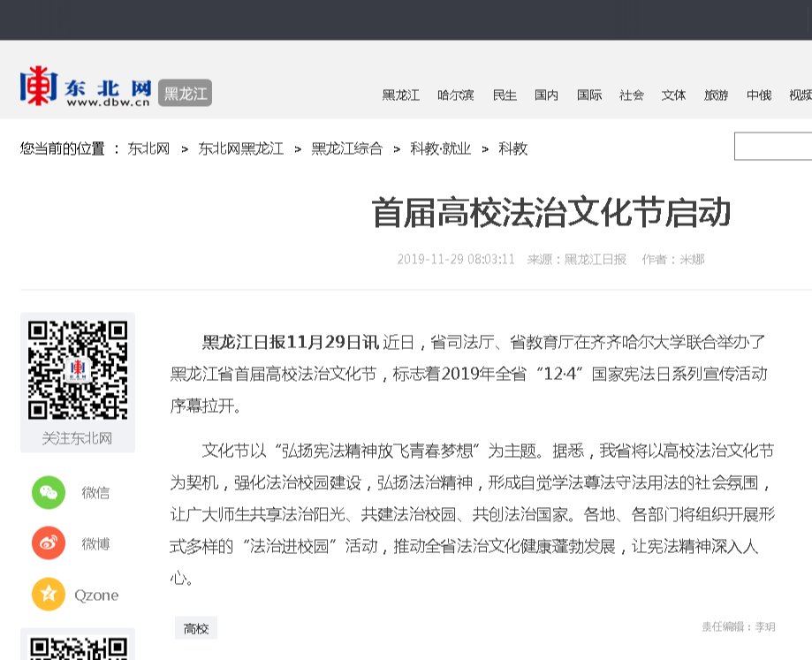The width and height of the screenshot is (812, 660).
Task: Click the 高校 tag below article
Action: (x=196, y=628)
